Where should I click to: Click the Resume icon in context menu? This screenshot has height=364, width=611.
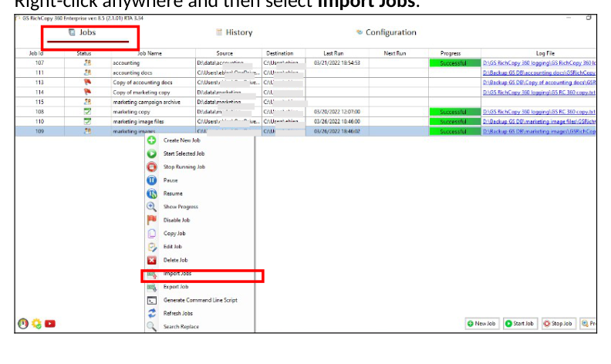click(151, 194)
